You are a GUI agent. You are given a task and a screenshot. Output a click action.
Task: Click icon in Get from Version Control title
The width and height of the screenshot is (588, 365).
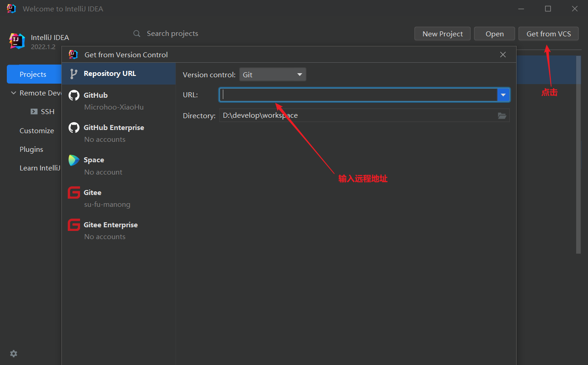(x=73, y=55)
